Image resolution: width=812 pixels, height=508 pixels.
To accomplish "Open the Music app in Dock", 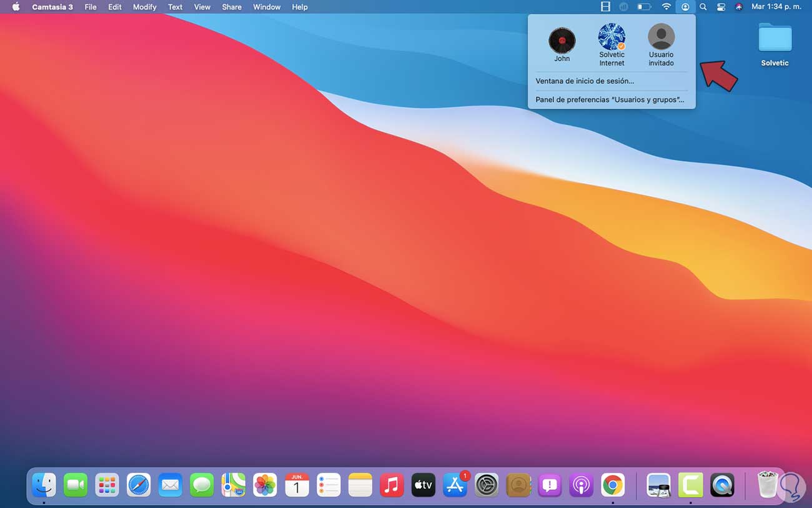I will pyautogui.click(x=392, y=485).
